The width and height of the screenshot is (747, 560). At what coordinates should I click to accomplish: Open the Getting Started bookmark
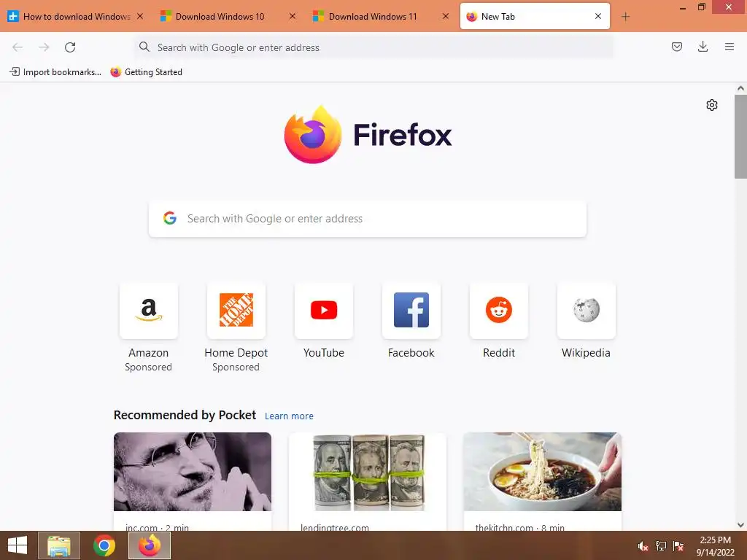tap(146, 72)
